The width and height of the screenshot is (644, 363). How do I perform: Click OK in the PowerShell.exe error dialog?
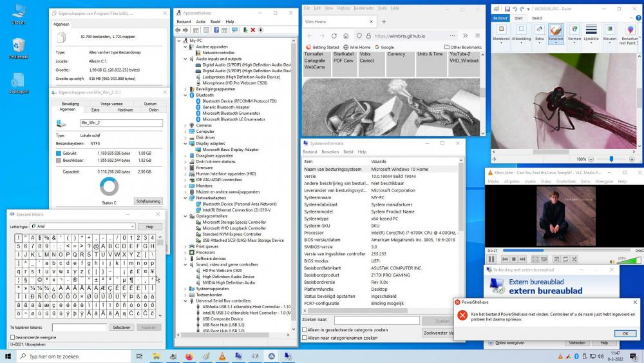(x=625, y=333)
